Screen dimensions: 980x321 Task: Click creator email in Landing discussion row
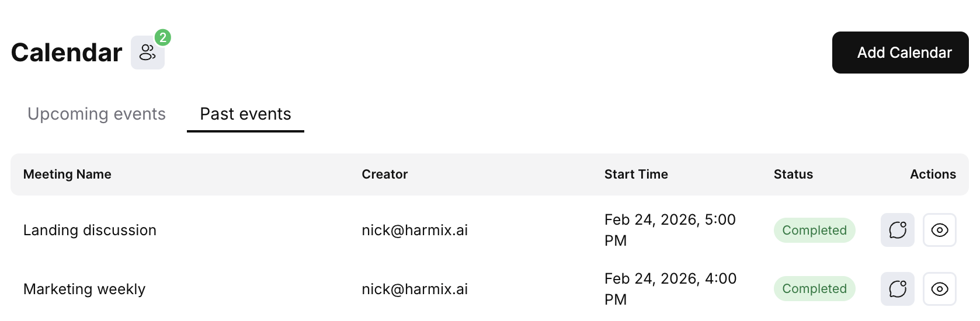(415, 231)
